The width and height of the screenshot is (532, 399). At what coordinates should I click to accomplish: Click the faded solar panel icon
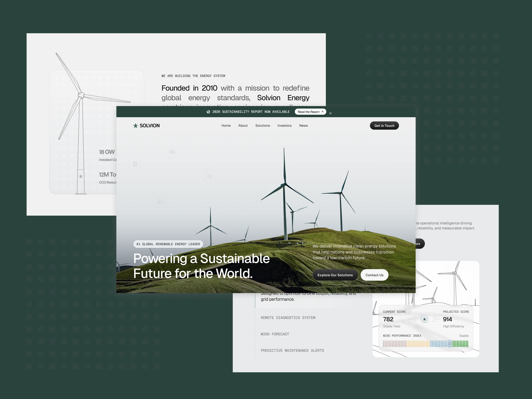click(209, 176)
